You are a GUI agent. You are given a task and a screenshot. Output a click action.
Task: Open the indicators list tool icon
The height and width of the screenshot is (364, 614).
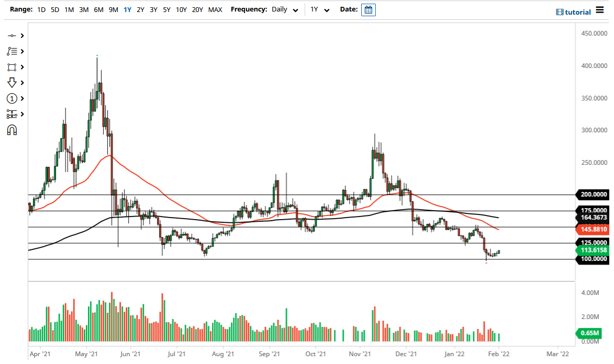(x=13, y=51)
